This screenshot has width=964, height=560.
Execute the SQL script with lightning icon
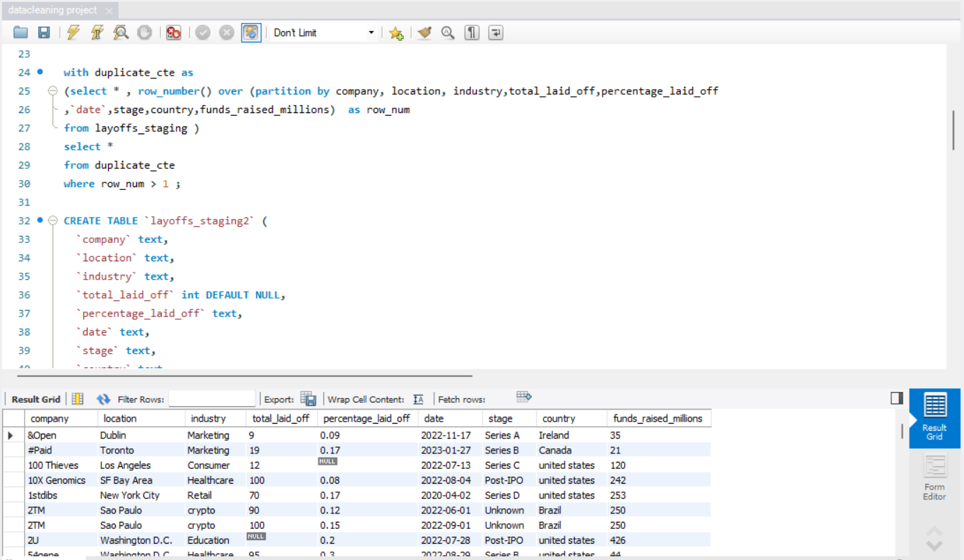tap(73, 32)
